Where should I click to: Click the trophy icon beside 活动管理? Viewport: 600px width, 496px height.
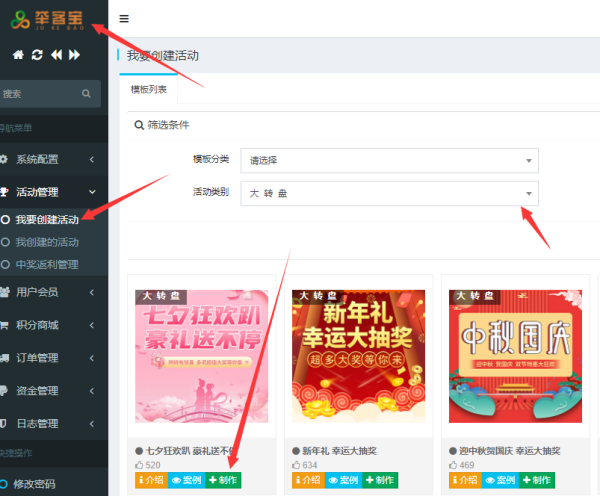pos(4,192)
